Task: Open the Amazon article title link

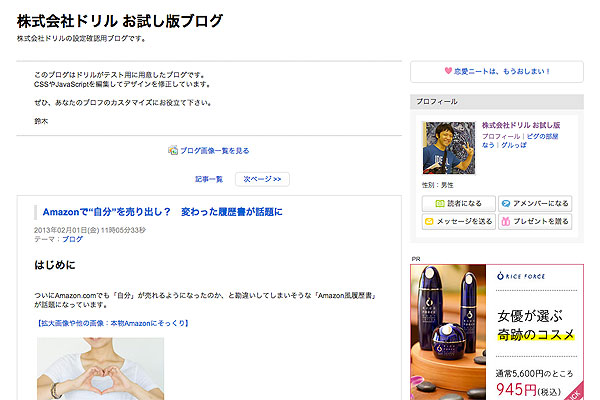Action: pyautogui.click(x=163, y=212)
